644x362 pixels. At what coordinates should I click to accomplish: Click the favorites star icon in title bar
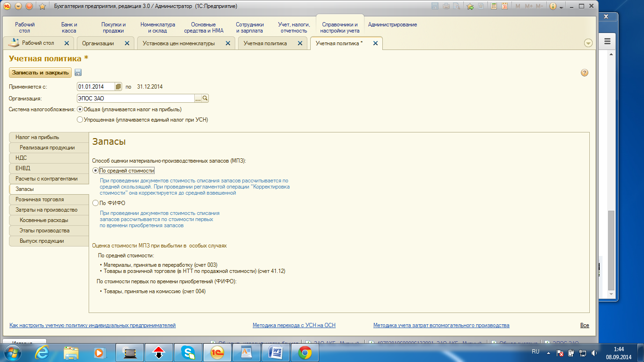pyautogui.click(x=42, y=6)
